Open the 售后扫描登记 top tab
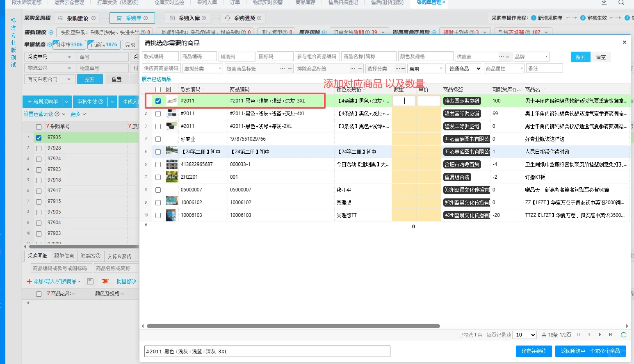This screenshot has height=364, width=634. (x=343, y=2)
